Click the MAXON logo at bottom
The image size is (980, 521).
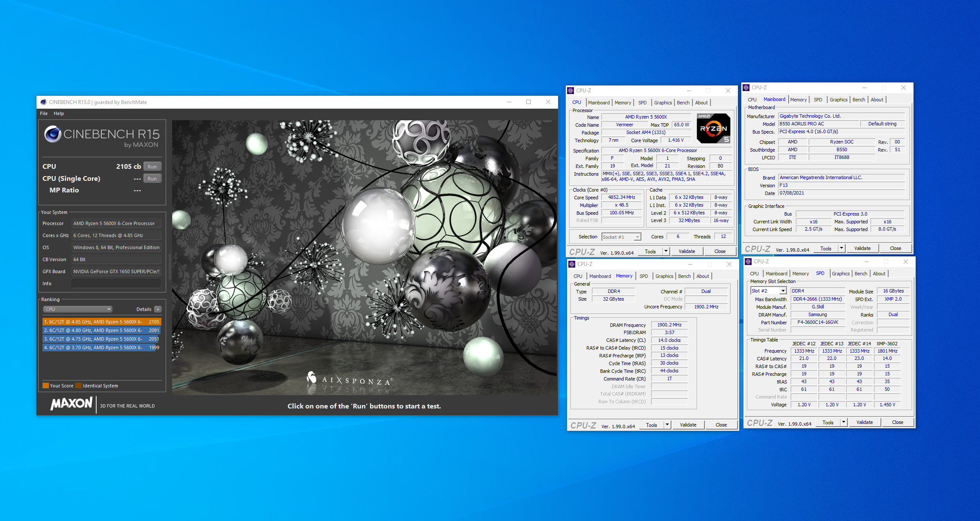(71, 404)
